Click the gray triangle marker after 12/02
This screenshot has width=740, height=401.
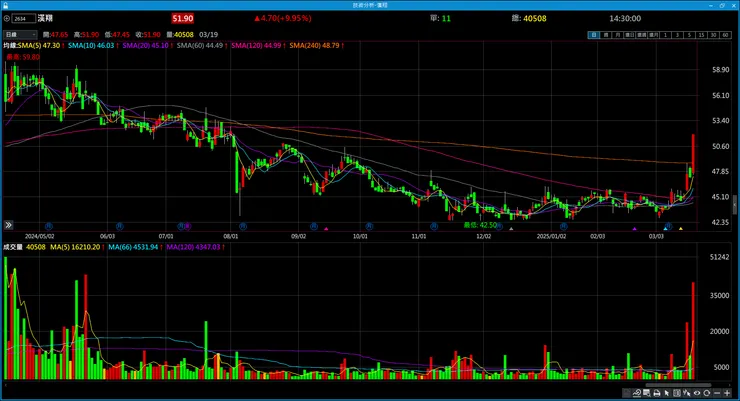[511, 229]
